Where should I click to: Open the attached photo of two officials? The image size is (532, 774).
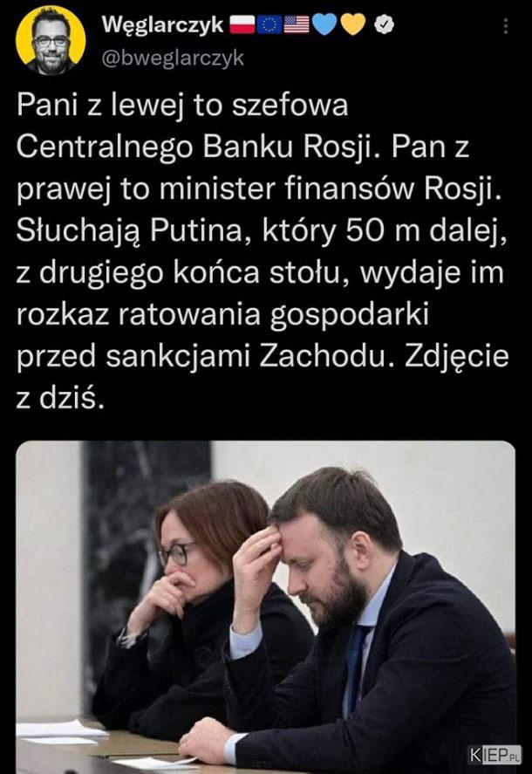coord(265,607)
